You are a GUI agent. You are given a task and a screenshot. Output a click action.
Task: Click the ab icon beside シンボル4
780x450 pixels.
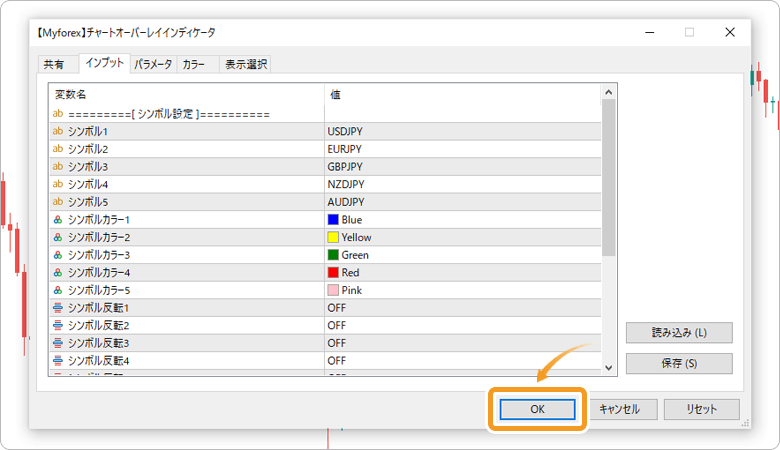(58, 184)
